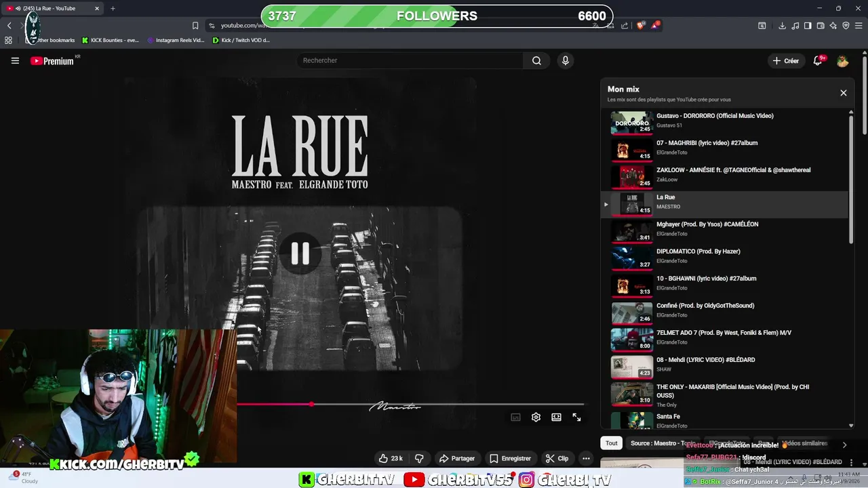Open Brave VPN shield icon

click(x=846, y=25)
